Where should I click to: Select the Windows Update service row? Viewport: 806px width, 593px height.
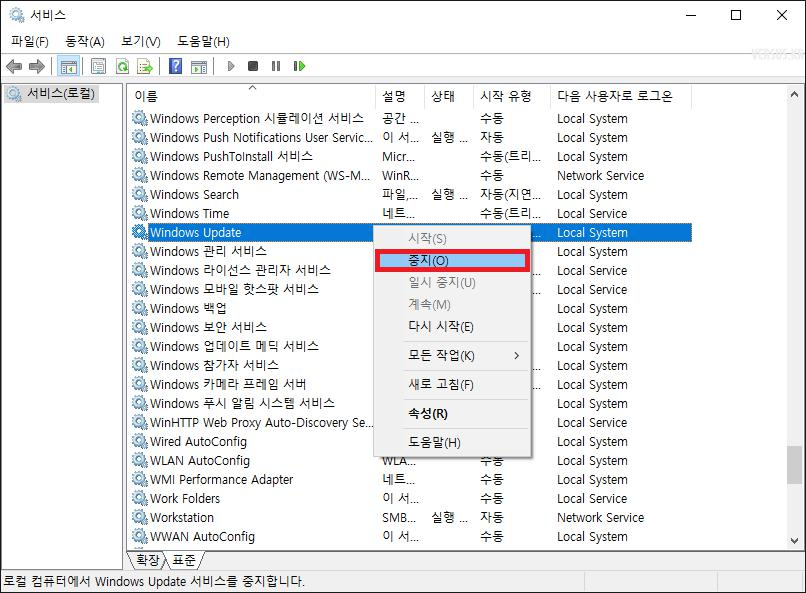pos(411,232)
